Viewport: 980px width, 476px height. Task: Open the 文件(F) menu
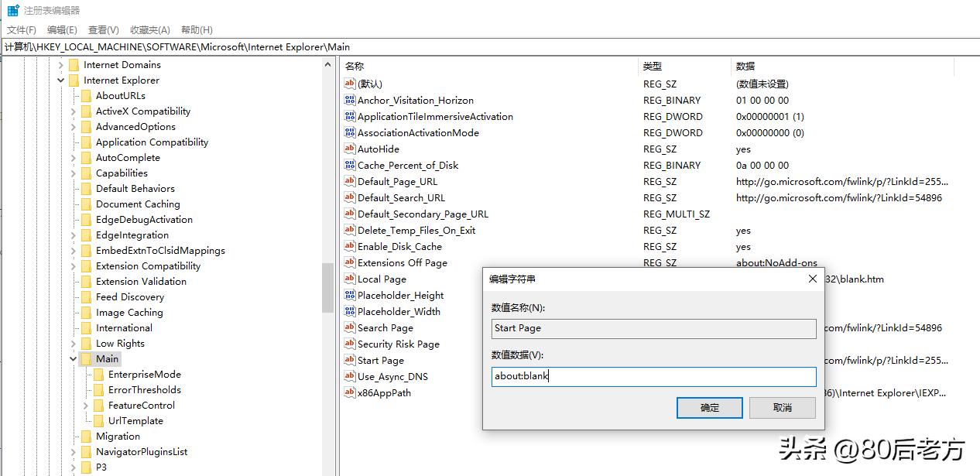(22, 29)
